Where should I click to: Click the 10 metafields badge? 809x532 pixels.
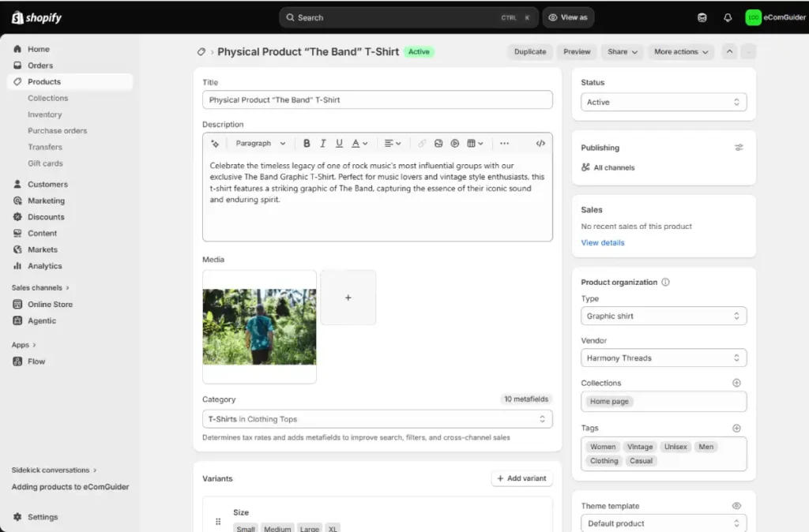pos(525,399)
